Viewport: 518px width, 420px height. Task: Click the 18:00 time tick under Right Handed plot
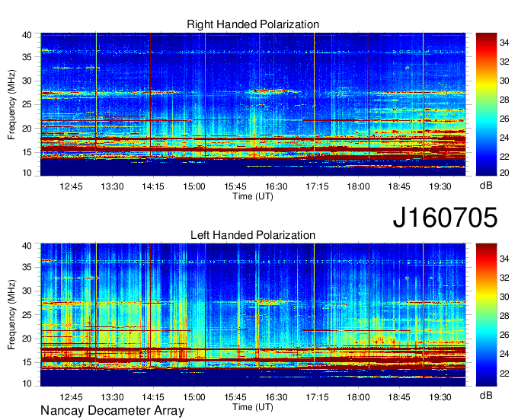[358, 186]
